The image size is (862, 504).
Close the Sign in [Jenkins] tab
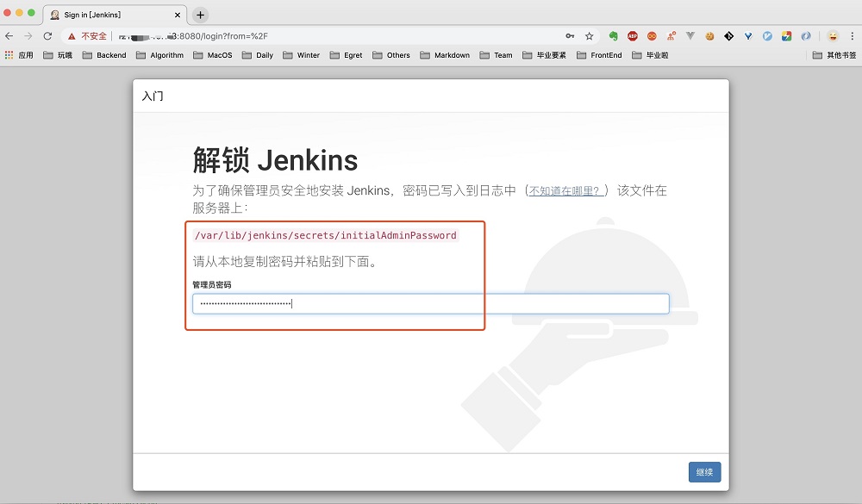[178, 15]
